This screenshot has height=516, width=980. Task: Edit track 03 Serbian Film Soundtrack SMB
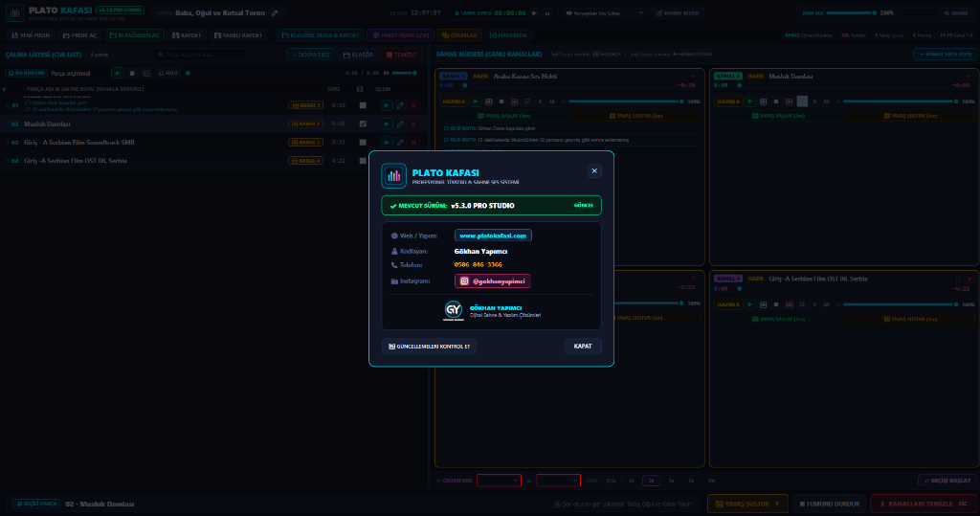400,142
